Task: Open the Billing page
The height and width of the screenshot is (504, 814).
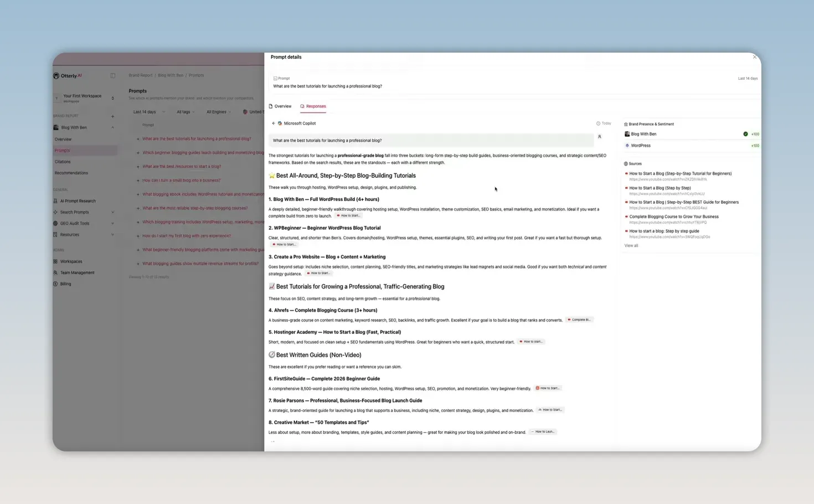Action: point(65,284)
